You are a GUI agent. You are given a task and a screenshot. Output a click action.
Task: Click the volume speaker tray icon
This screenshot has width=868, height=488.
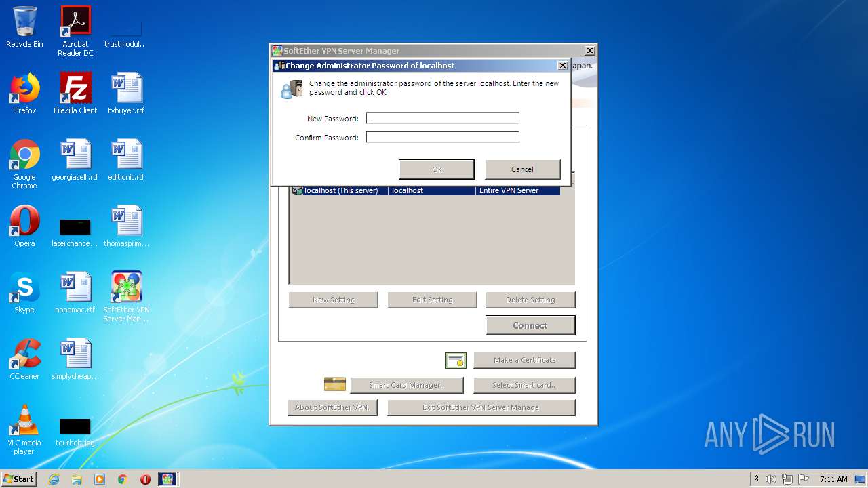[x=771, y=479]
